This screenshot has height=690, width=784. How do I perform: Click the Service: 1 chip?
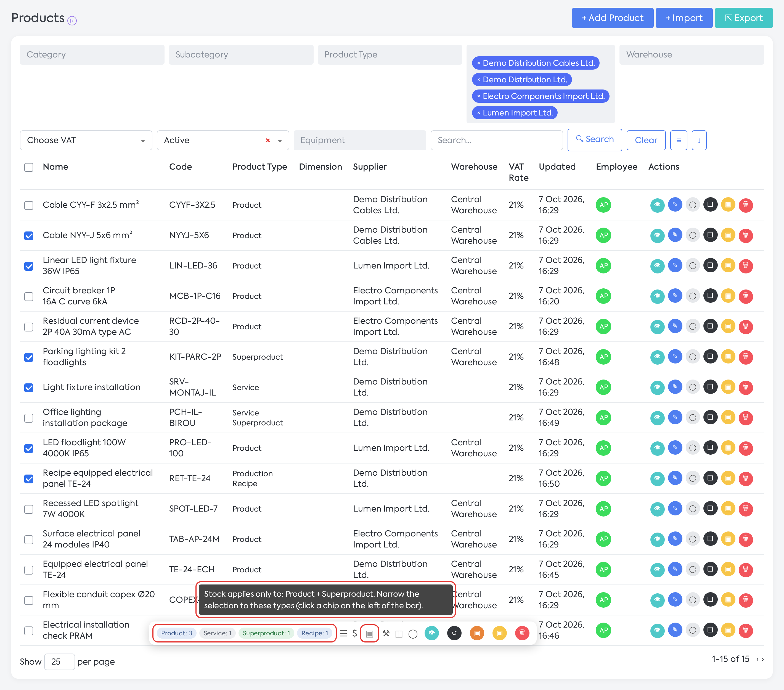coord(218,633)
